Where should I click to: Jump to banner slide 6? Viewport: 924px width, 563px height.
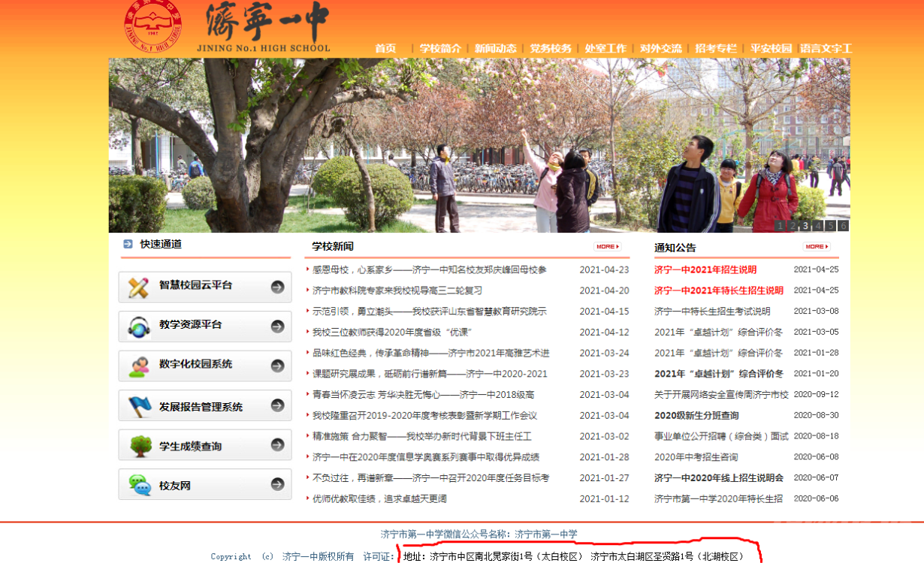coord(843,225)
